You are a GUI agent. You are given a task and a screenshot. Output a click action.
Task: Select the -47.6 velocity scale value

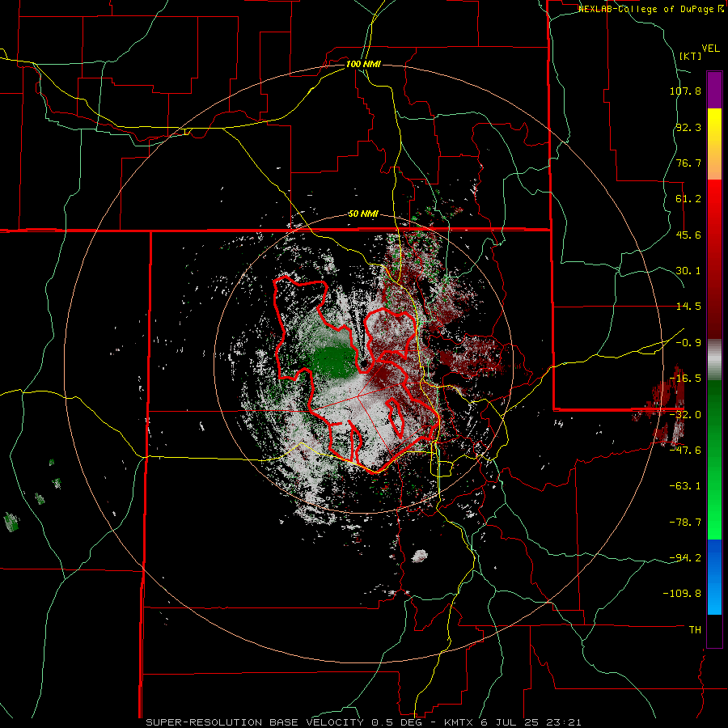[685, 451]
